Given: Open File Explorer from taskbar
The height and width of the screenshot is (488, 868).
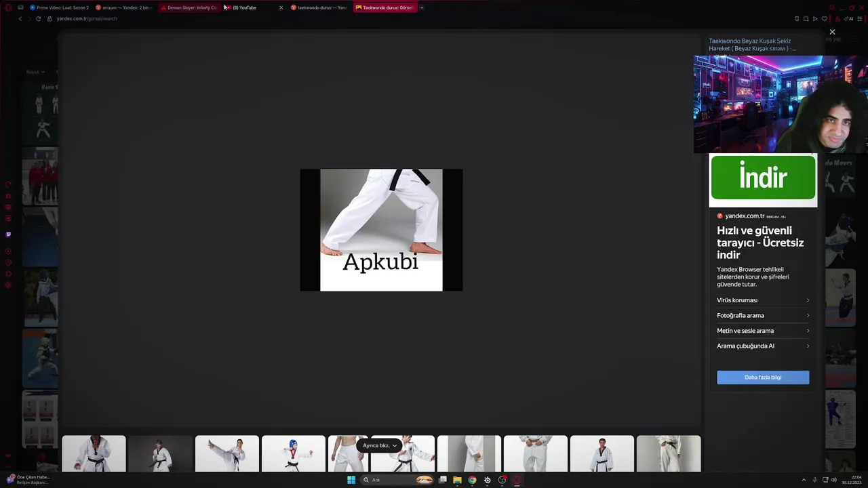Looking at the screenshot, I should (457, 480).
